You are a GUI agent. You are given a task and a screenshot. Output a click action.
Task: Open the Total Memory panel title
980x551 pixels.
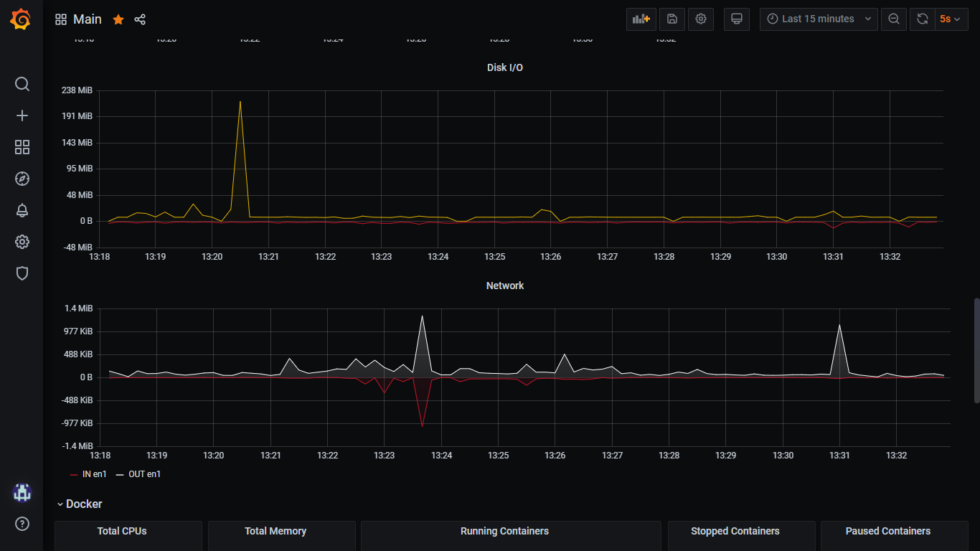pyautogui.click(x=275, y=531)
